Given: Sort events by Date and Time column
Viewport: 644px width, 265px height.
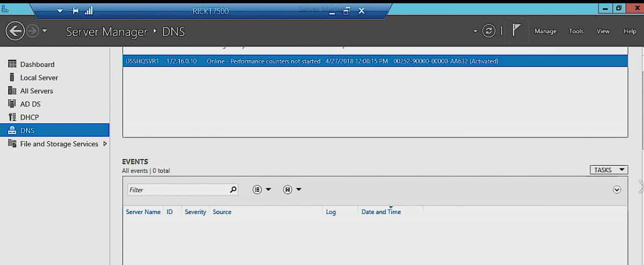Looking at the screenshot, I should click(x=381, y=212).
